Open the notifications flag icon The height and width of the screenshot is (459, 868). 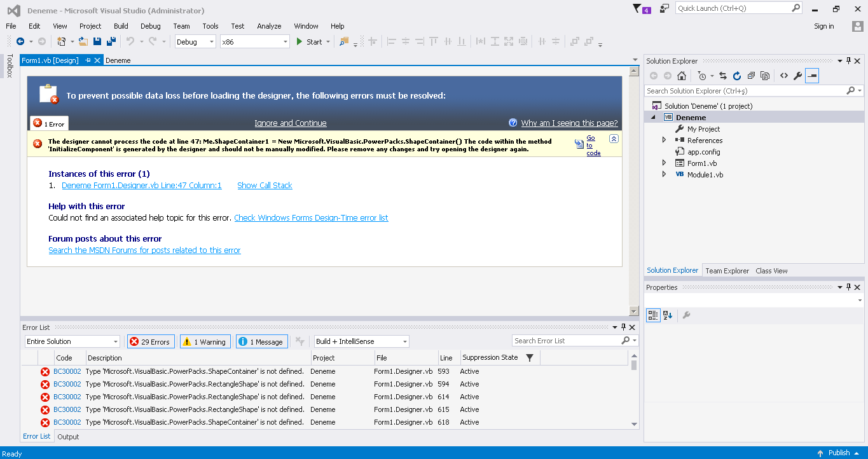tap(638, 8)
